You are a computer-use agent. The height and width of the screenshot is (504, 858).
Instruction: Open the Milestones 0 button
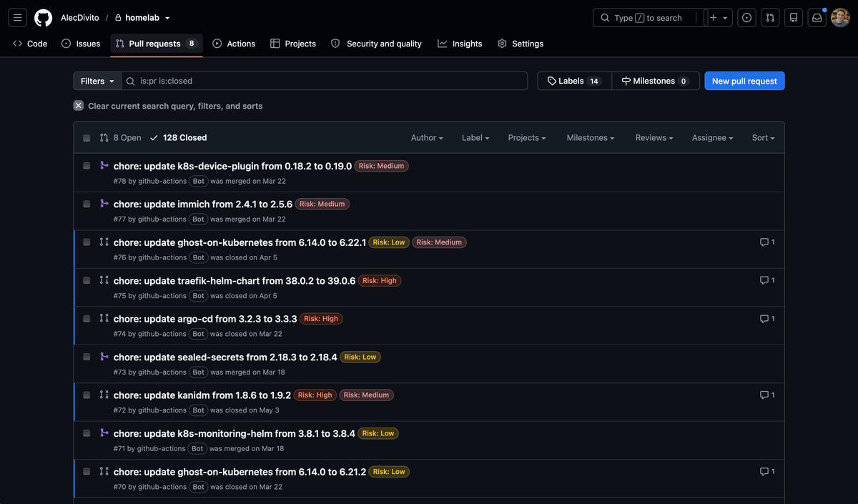coord(656,81)
